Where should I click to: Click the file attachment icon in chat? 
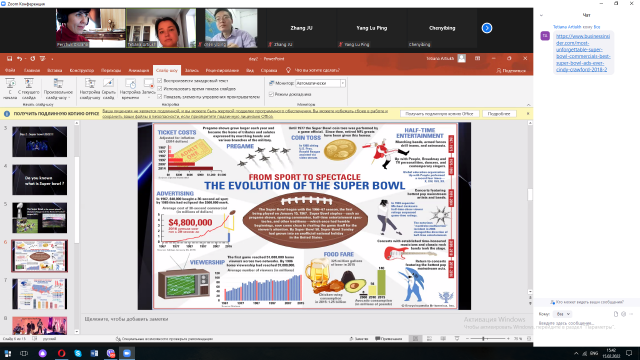(616, 314)
